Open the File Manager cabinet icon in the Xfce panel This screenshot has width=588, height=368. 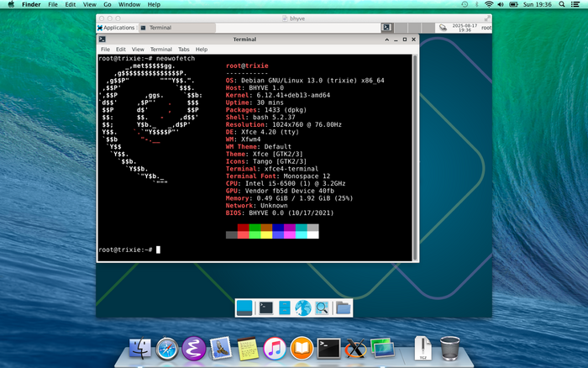pyautogui.click(x=285, y=308)
